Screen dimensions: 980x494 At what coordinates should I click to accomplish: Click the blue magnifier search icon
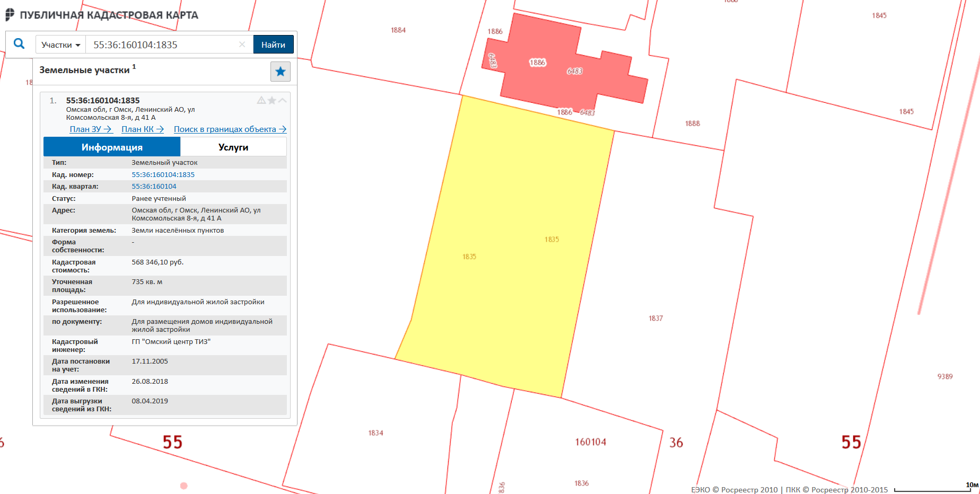click(19, 44)
